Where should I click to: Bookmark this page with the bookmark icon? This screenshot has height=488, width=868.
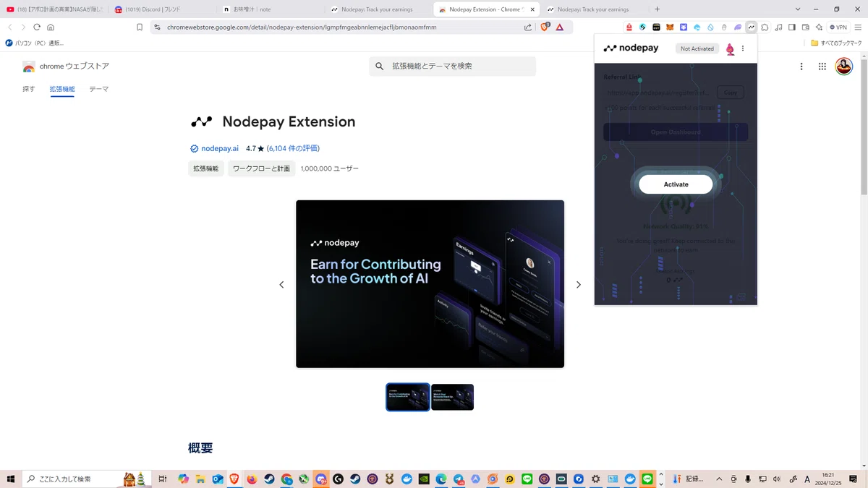140,27
